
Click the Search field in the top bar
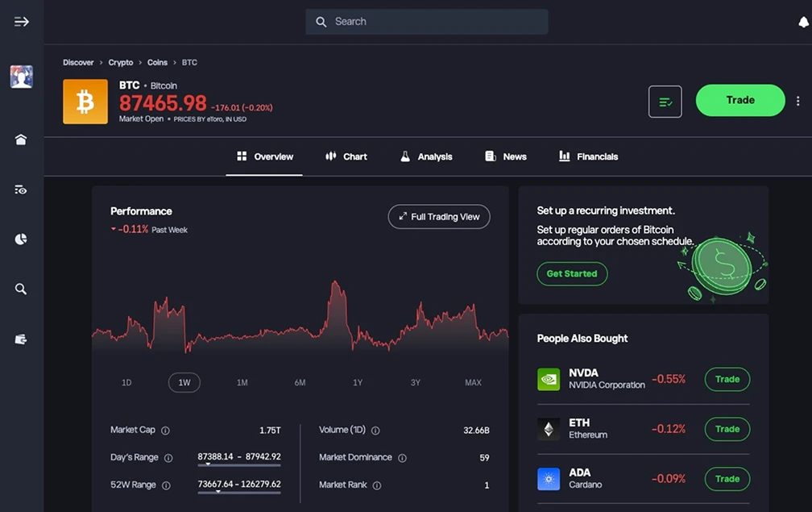tap(426, 22)
